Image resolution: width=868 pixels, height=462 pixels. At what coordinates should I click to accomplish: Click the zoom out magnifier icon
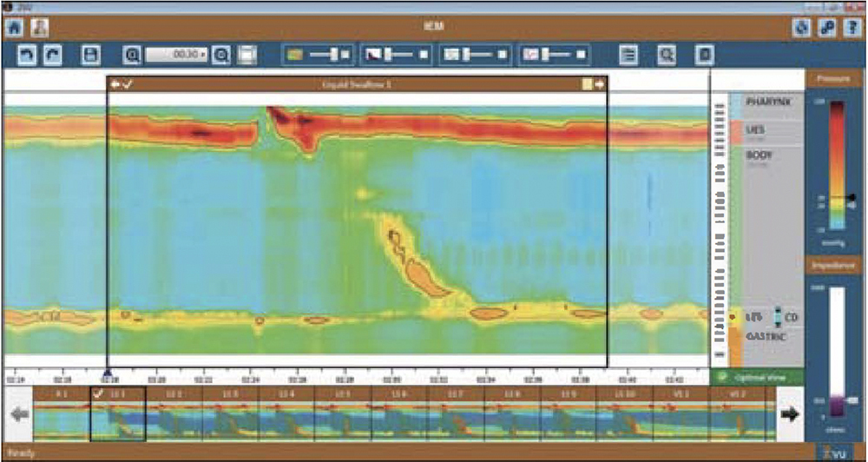(x=222, y=56)
